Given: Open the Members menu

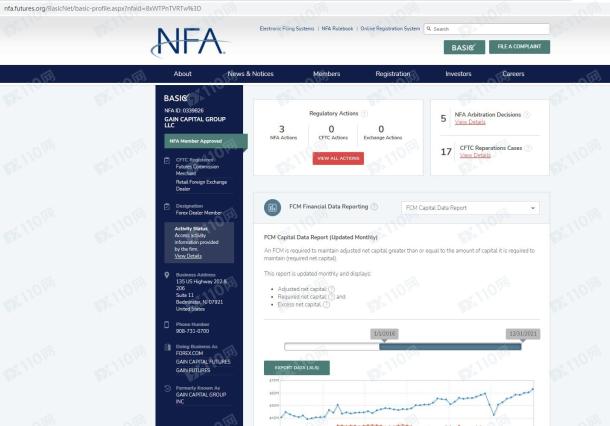Looking at the screenshot, I should (326, 74).
